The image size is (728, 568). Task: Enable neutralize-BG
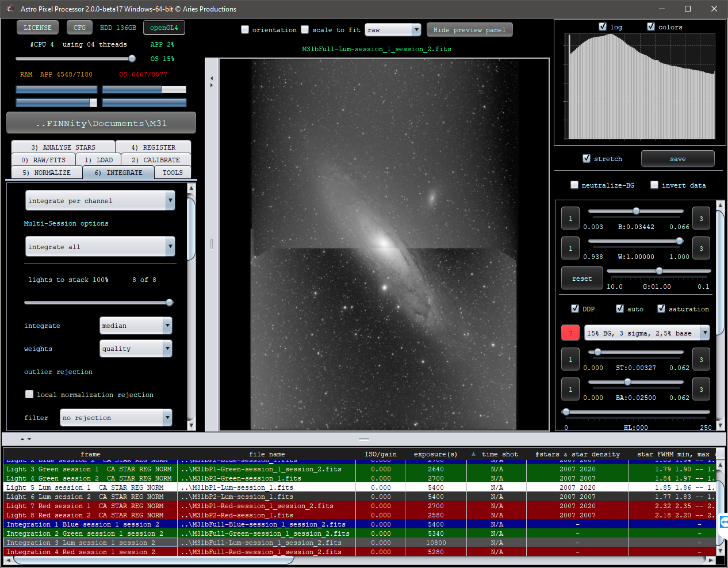[574, 185]
